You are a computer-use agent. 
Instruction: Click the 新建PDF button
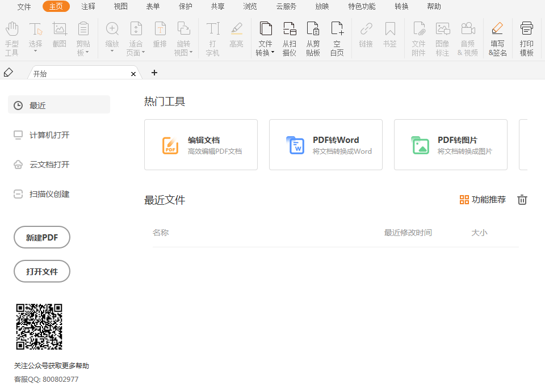[41, 237]
